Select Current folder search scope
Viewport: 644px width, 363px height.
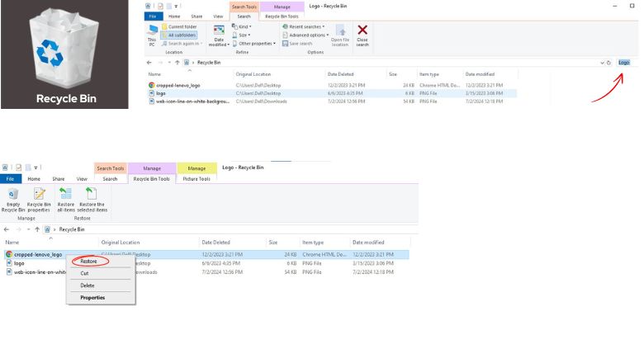point(179,26)
